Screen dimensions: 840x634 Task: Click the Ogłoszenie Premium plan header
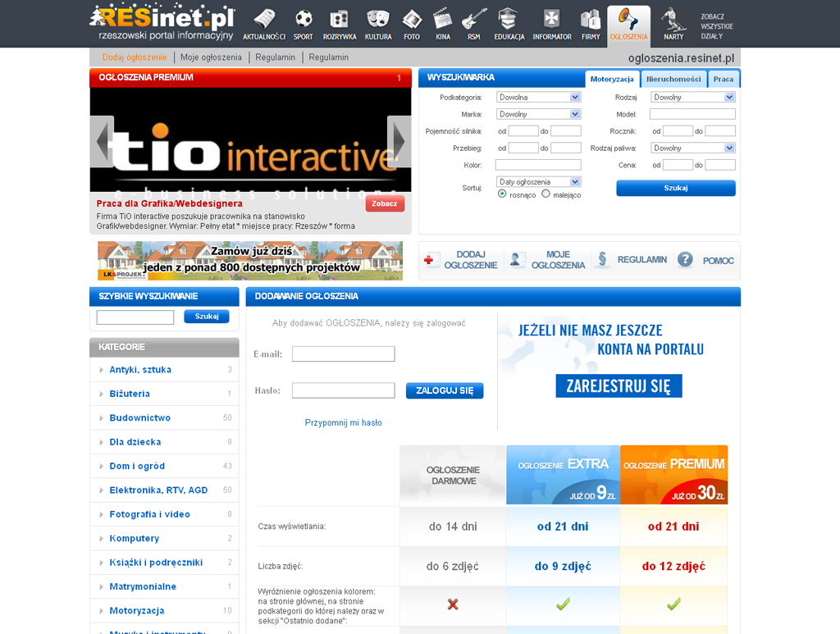674,475
